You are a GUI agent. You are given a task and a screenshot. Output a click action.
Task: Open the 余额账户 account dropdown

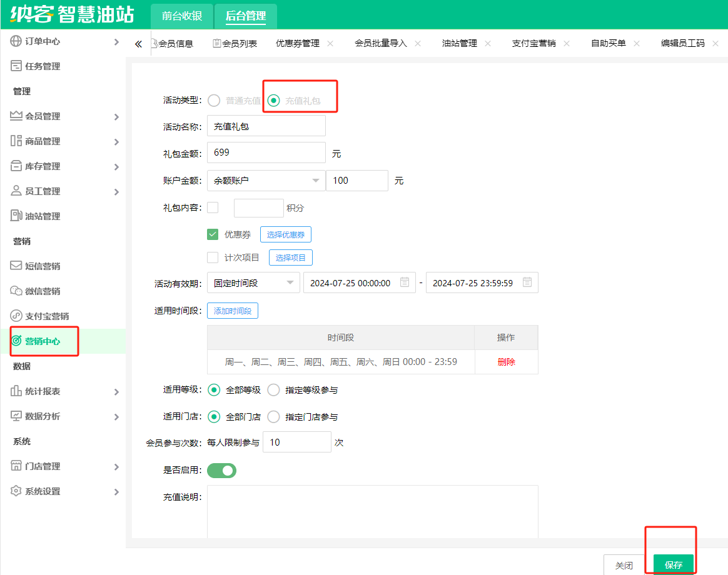pos(266,181)
